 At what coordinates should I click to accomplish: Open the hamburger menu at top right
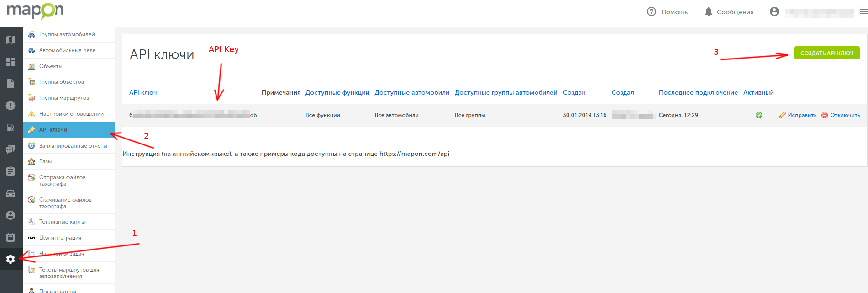click(863, 11)
